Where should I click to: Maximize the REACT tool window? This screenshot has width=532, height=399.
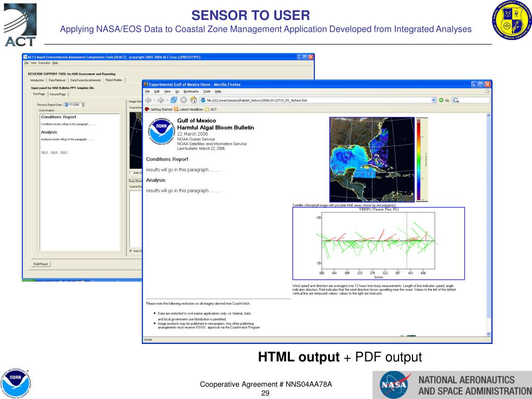click(305, 57)
